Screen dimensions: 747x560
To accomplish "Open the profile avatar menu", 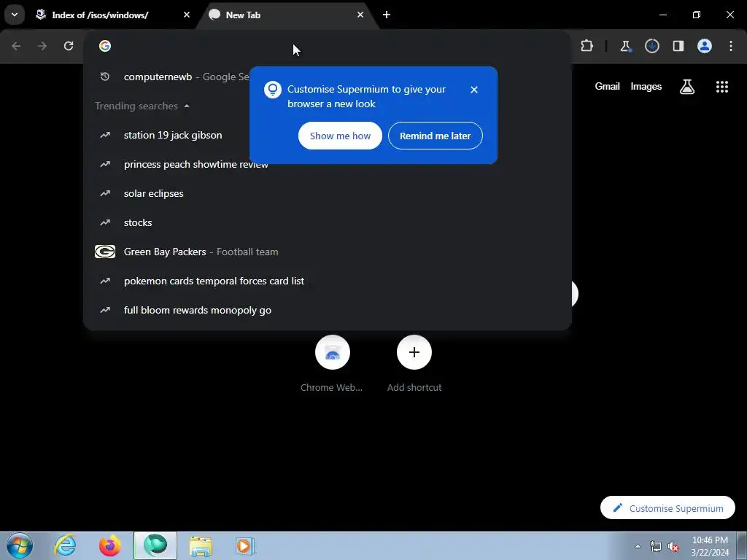I will 705,46.
